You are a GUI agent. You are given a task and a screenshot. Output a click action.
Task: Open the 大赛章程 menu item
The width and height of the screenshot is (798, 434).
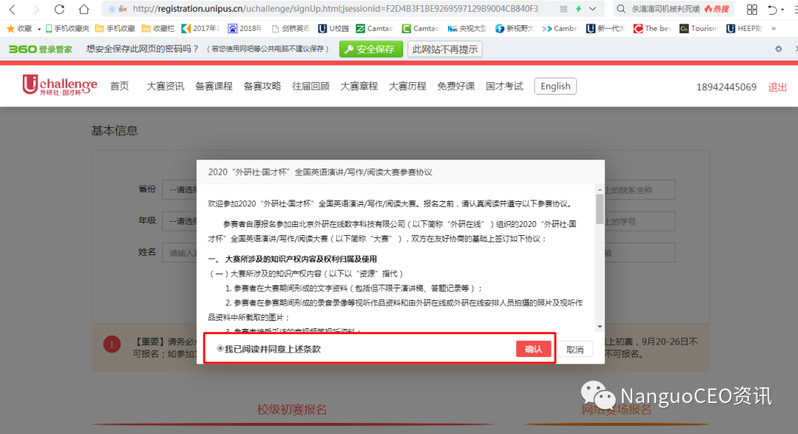(359, 86)
